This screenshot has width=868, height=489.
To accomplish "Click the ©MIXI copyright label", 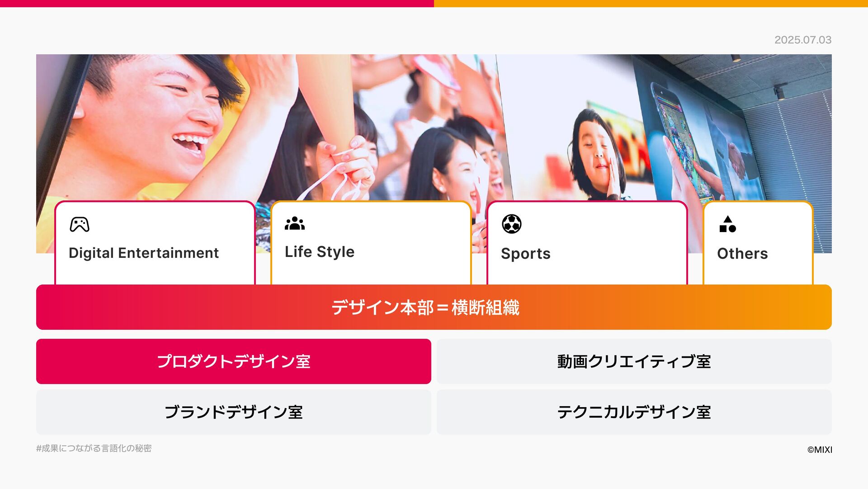I will pyautogui.click(x=820, y=450).
